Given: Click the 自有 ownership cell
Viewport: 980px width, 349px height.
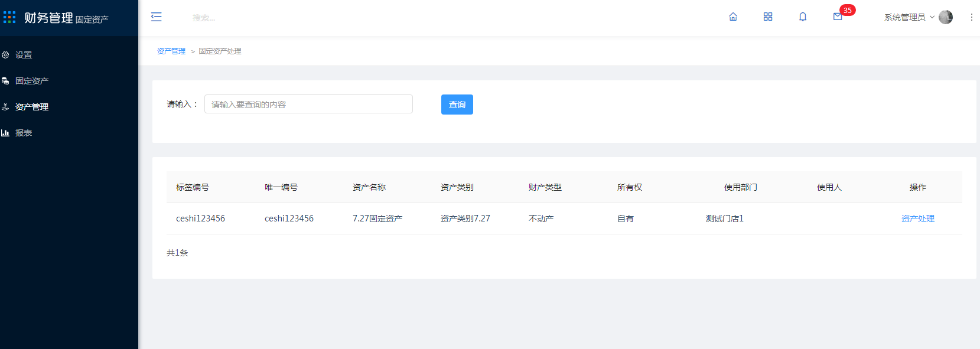Looking at the screenshot, I should pyautogui.click(x=626, y=218).
